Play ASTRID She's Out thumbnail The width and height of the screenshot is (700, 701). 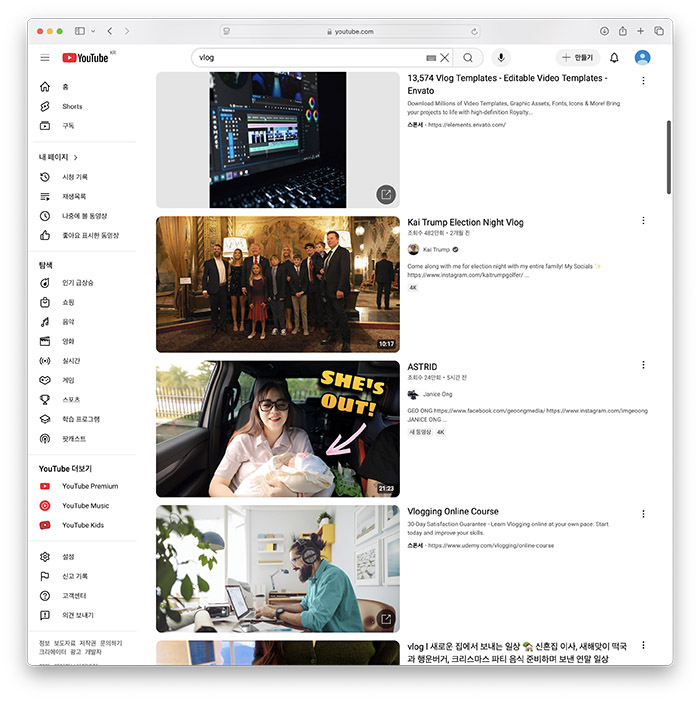tap(278, 429)
